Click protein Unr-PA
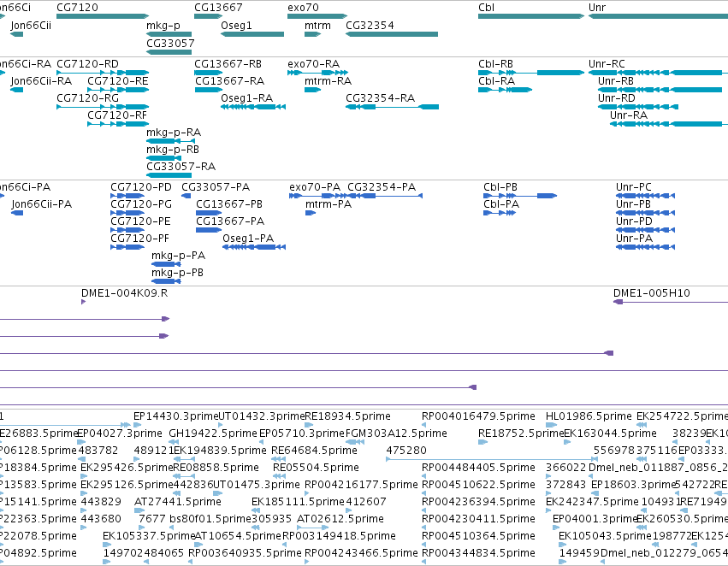The width and height of the screenshot is (728, 566). (645, 247)
